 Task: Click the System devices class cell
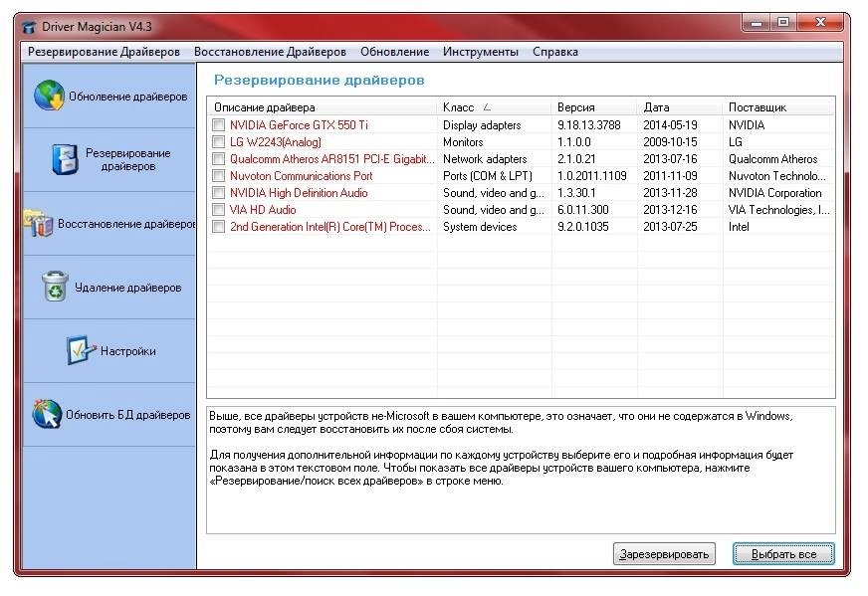pos(480,226)
